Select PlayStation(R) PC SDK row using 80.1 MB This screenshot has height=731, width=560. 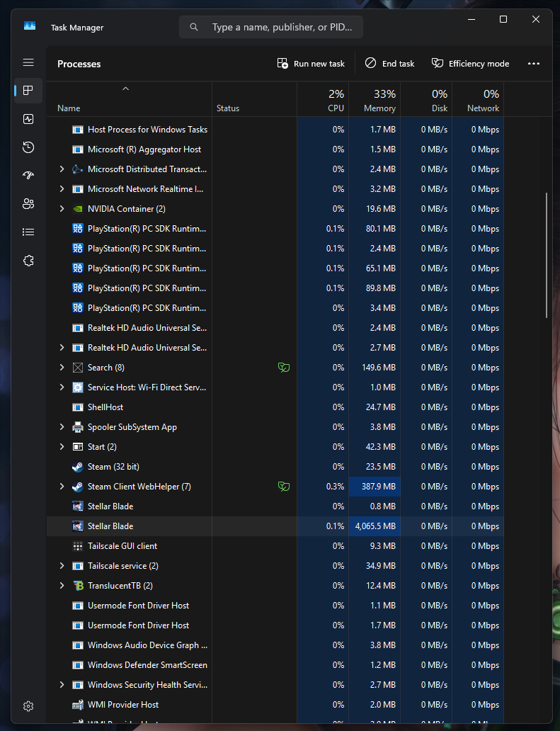275,228
